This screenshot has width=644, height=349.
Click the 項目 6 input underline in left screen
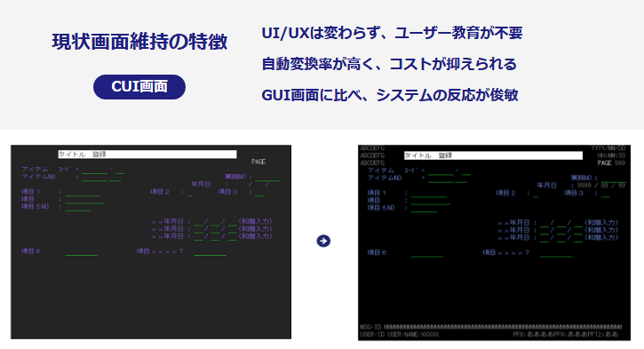(x=82, y=255)
